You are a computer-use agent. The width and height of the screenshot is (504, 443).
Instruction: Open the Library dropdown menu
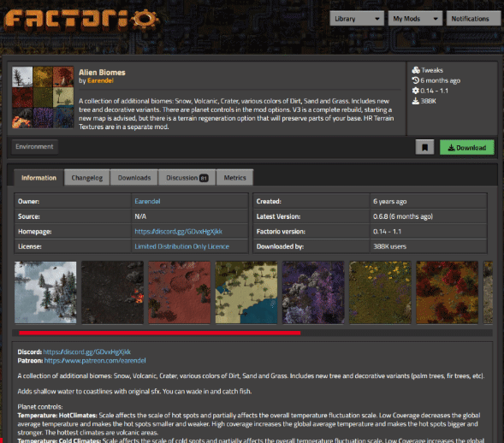[357, 19]
